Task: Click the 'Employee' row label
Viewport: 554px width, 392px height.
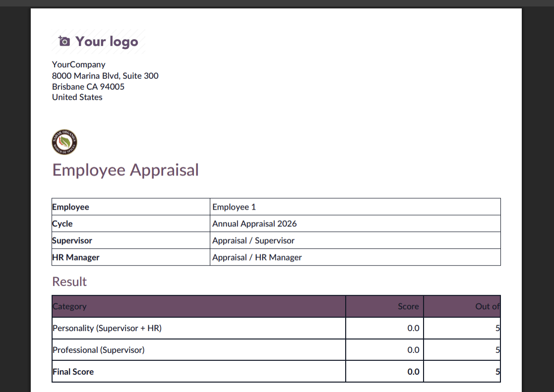Action: (x=70, y=207)
